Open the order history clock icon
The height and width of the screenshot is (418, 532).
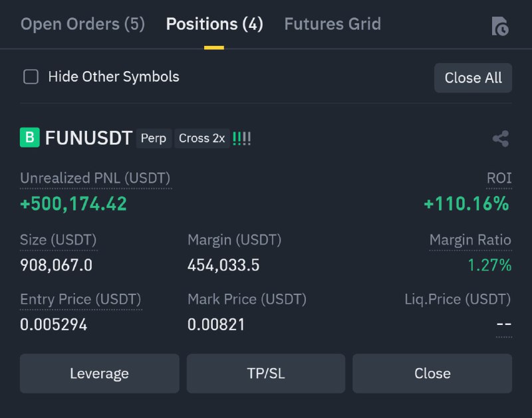499,27
